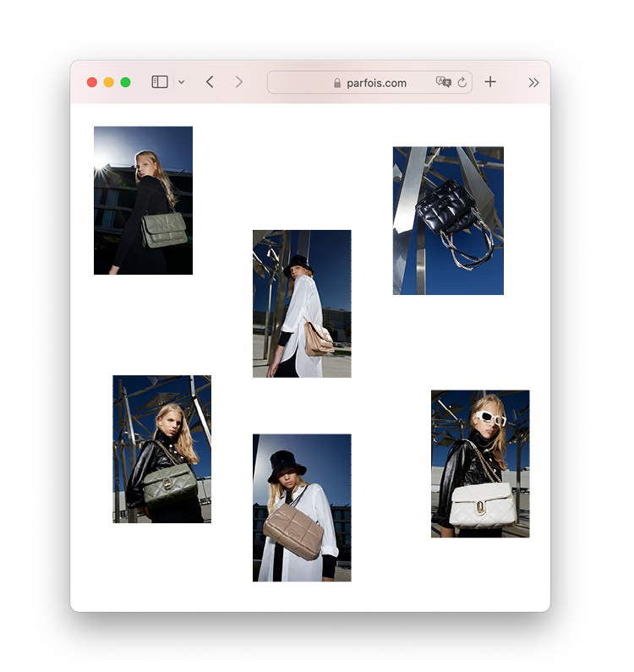The image size is (634, 672).
Task: Open the translate page icon
Action: [x=443, y=81]
